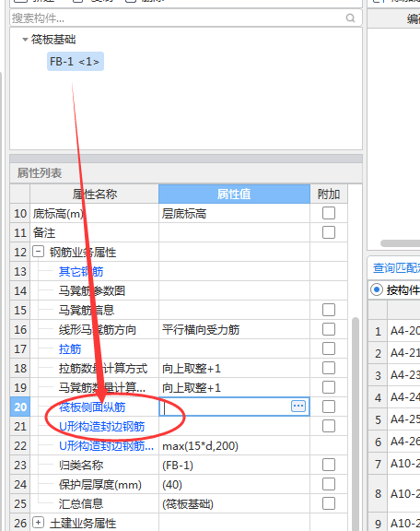Click 向上取整+1 value in row 19
This screenshot has width=420, height=531.
point(234,387)
